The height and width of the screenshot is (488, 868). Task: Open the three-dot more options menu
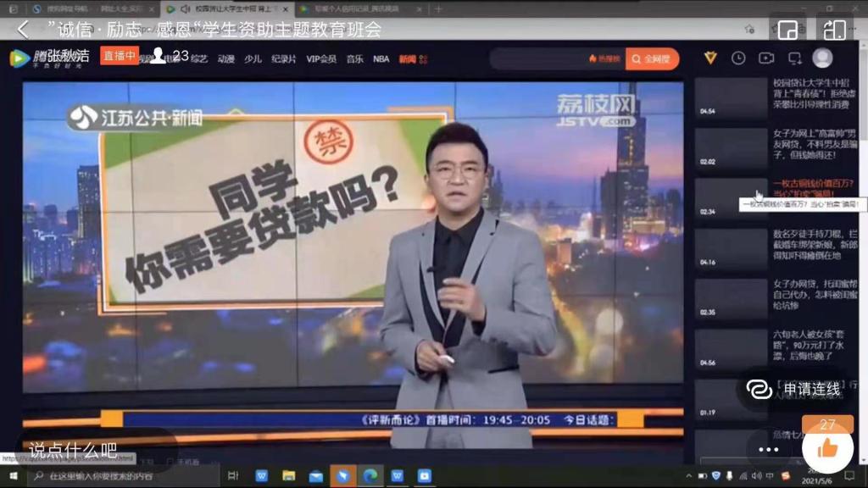pos(768,450)
